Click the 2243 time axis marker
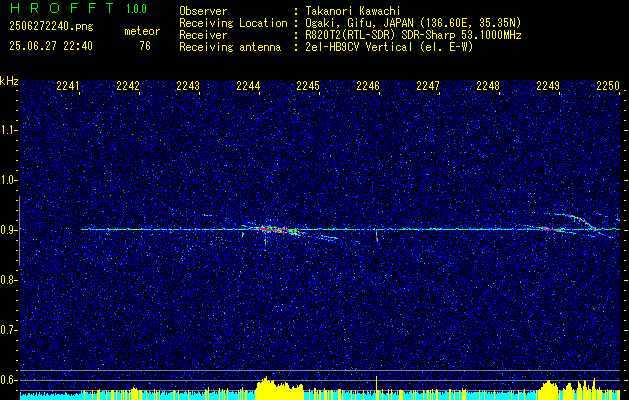Viewport: 629px width, 400px height. click(x=188, y=86)
